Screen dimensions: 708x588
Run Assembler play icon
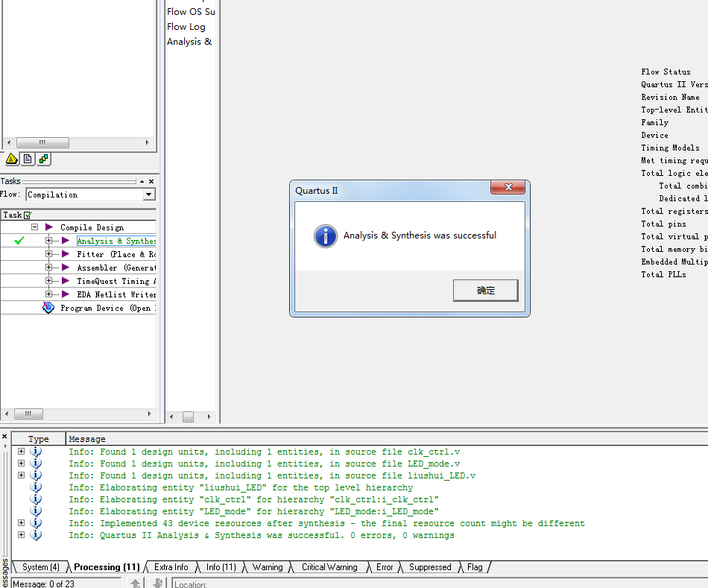click(66, 268)
